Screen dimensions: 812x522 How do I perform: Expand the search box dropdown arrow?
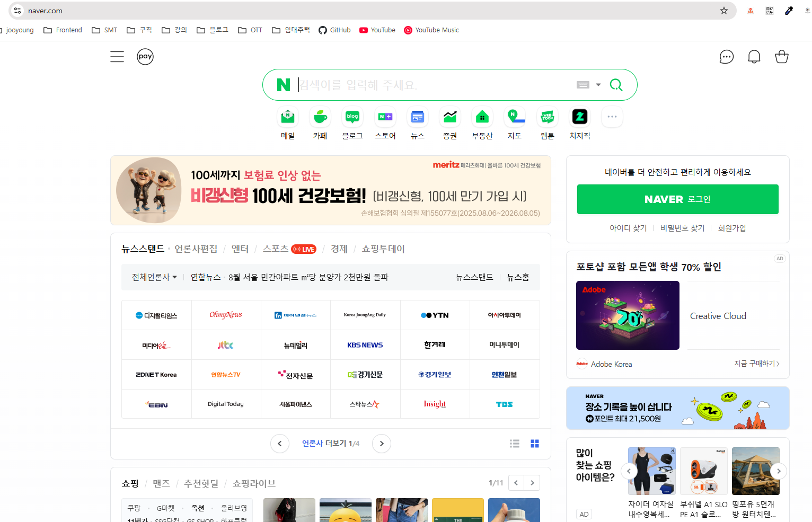(598, 85)
